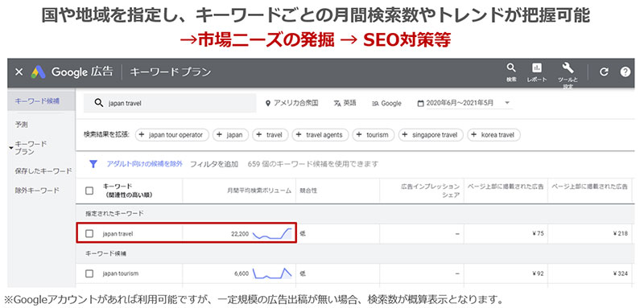Open the search (検索) magnifier tool
Viewport: 644px width, 308px height.
511,68
